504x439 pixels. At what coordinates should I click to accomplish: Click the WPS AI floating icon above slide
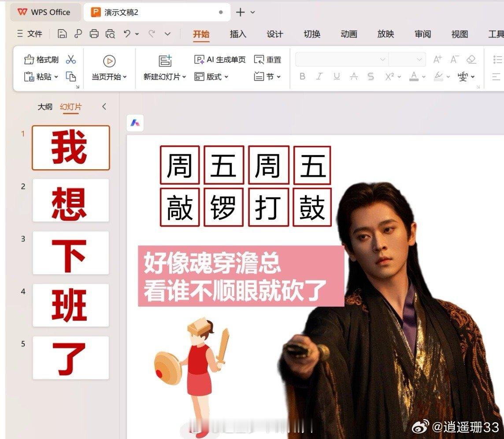tap(135, 123)
